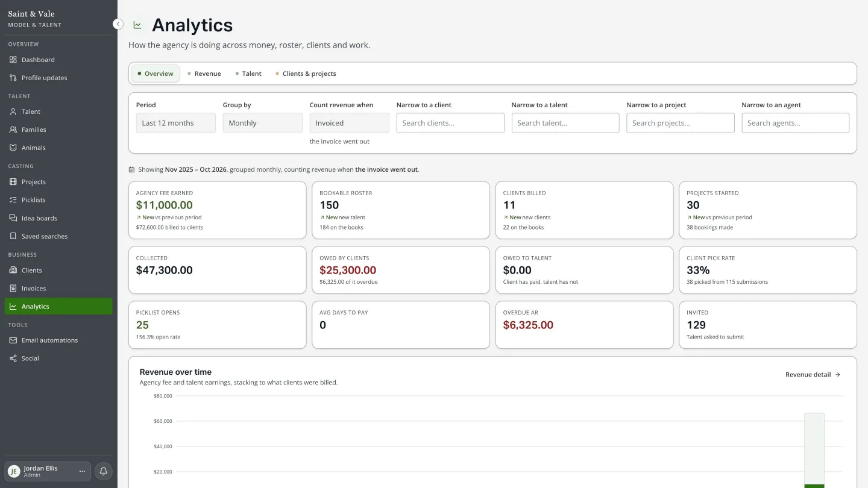Go to Invoices in the sidebar
Image resolution: width=868 pixels, height=488 pixels.
[x=58, y=289]
